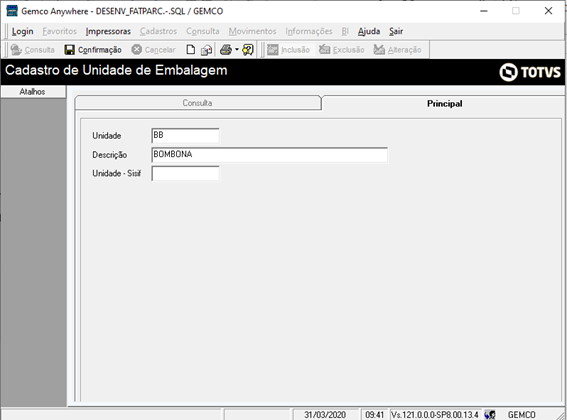This screenshot has width=567, height=420.
Task: Open the Login menu
Action: (x=22, y=31)
